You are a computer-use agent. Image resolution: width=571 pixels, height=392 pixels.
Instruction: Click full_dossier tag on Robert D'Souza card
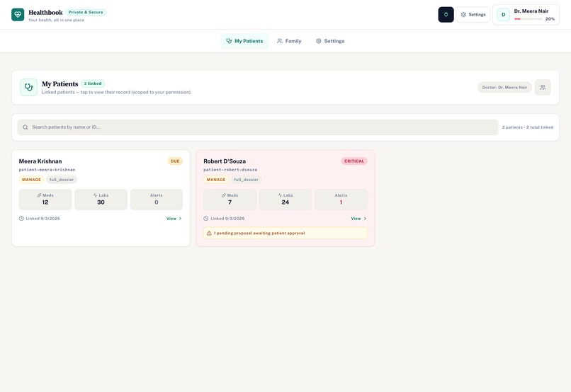(x=246, y=180)
